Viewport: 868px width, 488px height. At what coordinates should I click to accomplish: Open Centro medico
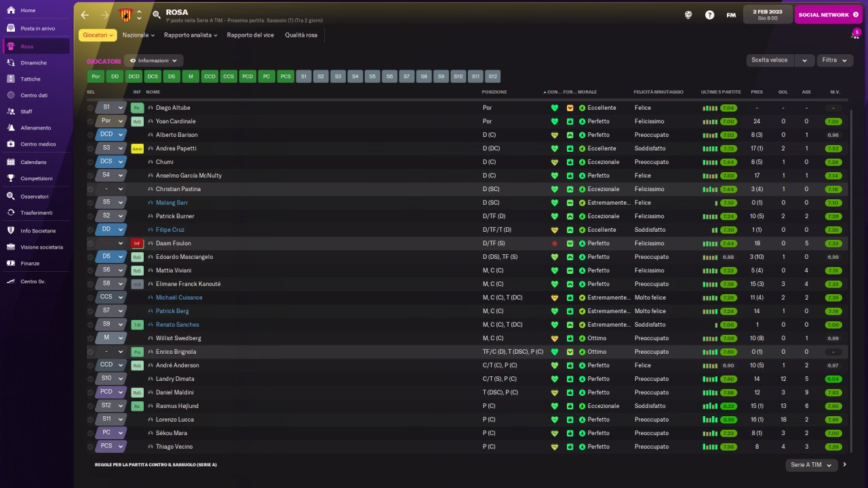coord(37,144)
